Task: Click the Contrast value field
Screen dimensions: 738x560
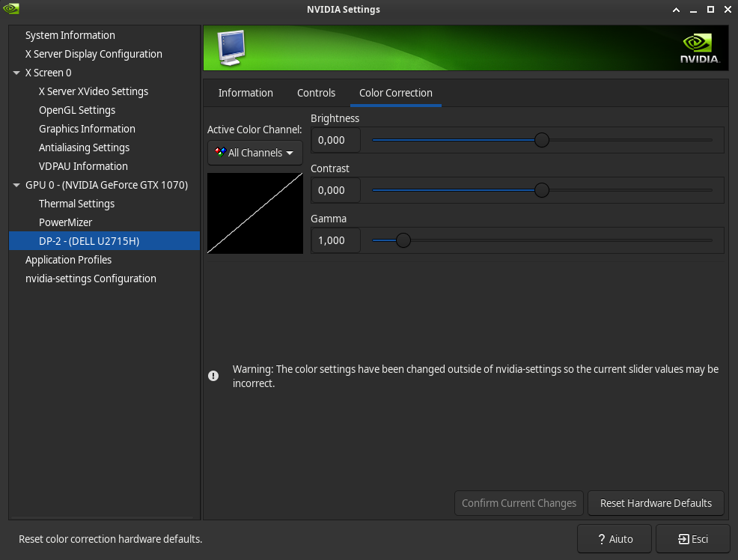Action: tap(336, 191)
